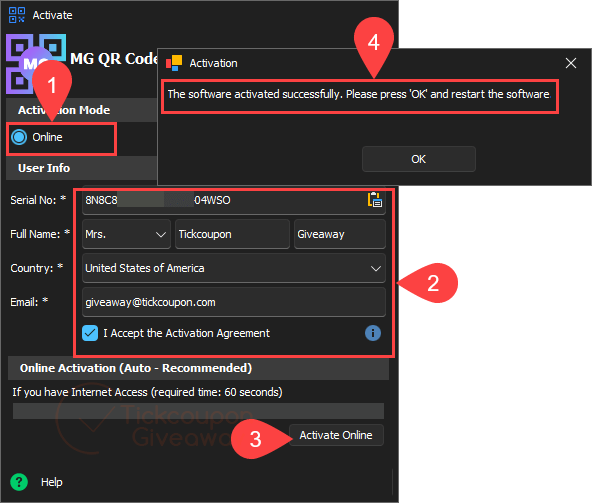
Task: Expand the Country dropdown showing United States
Action: point(234,268)
